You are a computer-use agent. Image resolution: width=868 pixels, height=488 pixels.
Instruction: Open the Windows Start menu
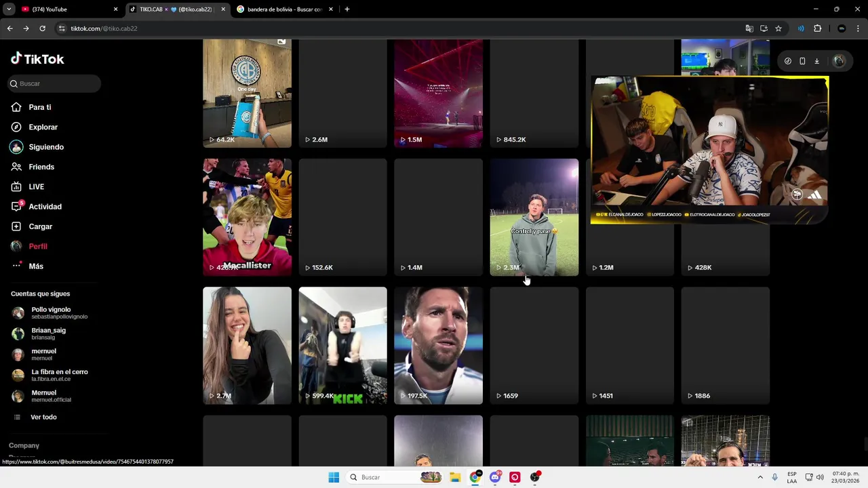coord(334,477)
